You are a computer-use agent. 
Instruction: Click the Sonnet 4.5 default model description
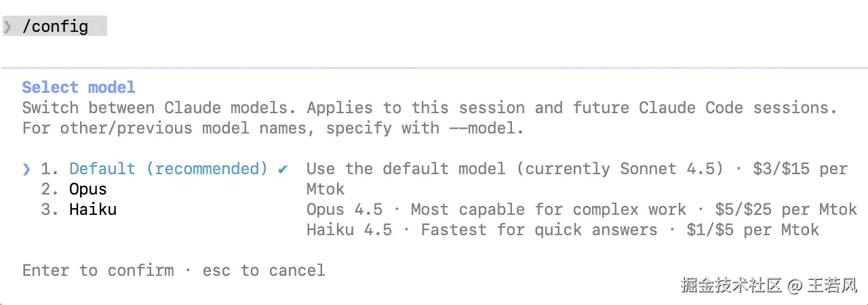point(515,169)
